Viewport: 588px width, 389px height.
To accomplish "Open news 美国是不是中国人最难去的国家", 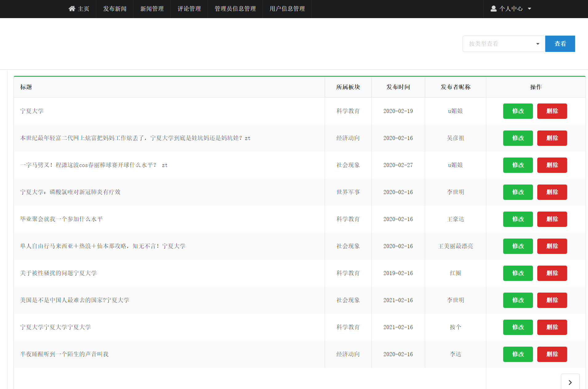I will [75, 300].
